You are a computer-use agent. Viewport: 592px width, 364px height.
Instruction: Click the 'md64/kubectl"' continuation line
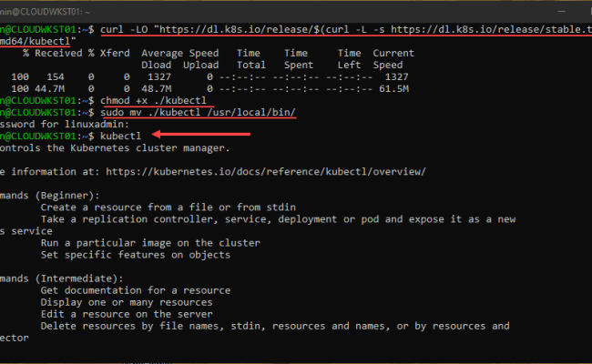(38, 41)
